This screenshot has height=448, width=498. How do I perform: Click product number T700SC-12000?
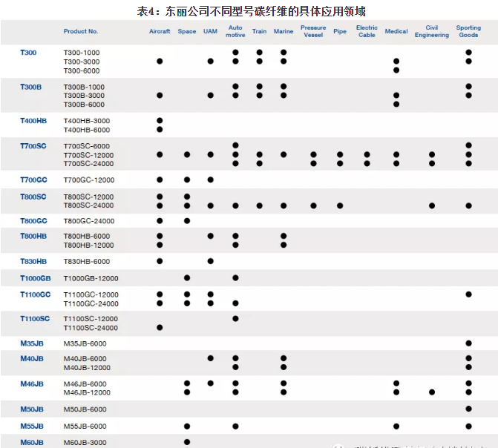pyautogui.click(x=88, y=155)
